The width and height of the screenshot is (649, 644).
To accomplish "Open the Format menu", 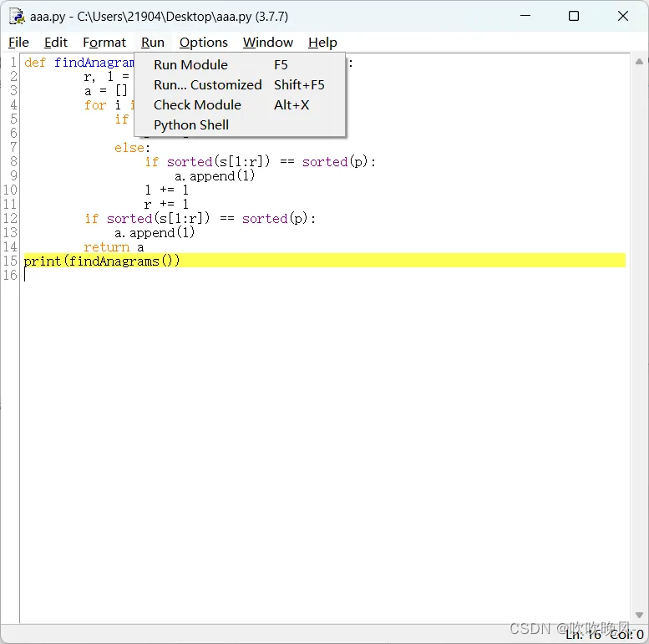I will click(104, 43).
